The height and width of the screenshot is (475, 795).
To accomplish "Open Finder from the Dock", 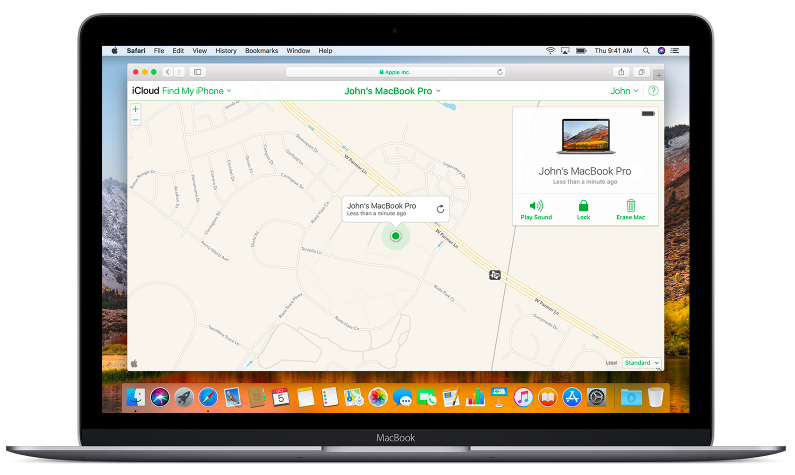I will 135,397.
